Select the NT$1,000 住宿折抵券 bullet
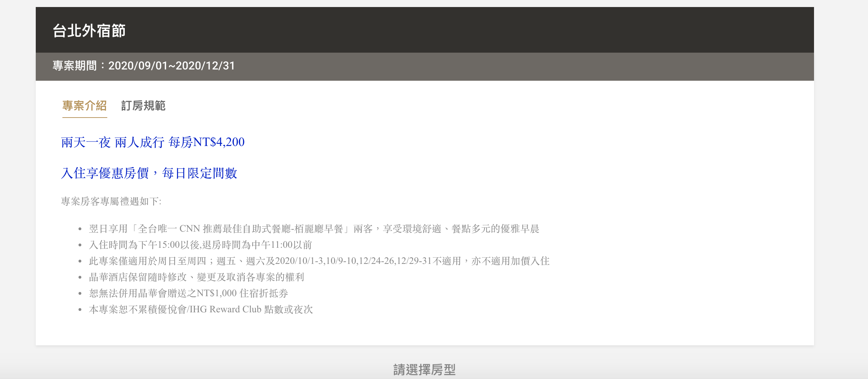Viewport: 868px width, 379px height. click(x=189, y=293)
